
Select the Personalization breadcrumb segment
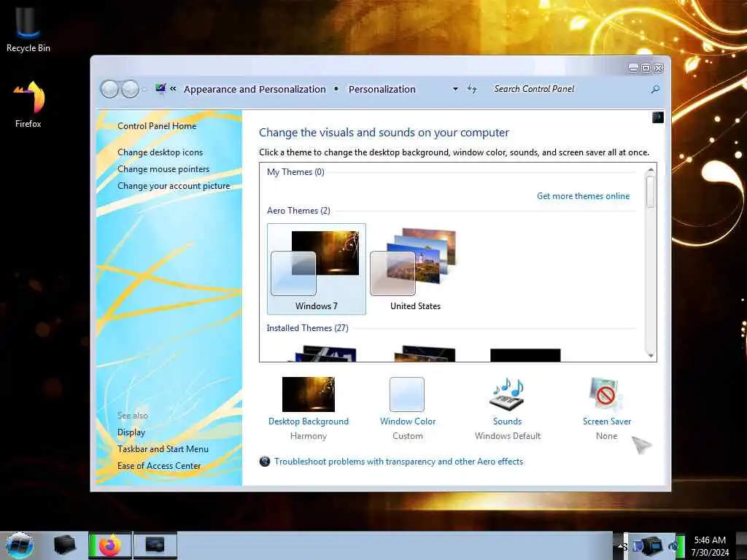(382, 89)
